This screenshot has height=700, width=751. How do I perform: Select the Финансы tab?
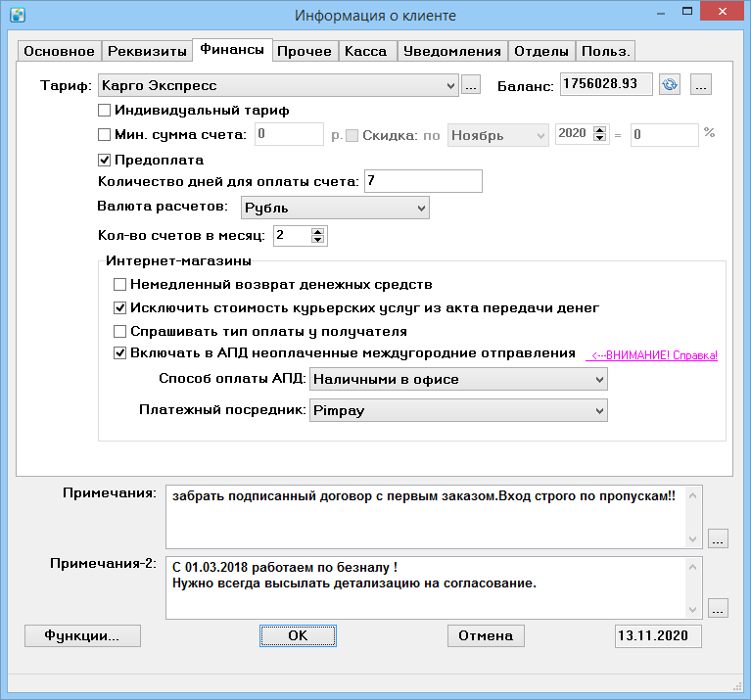[x=232, y=50]
